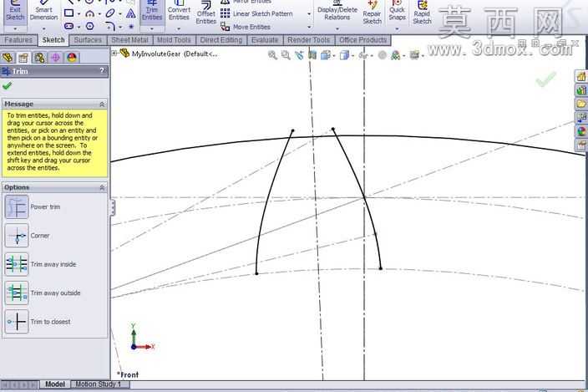Select the Trim away outside option

pos(17,293)
